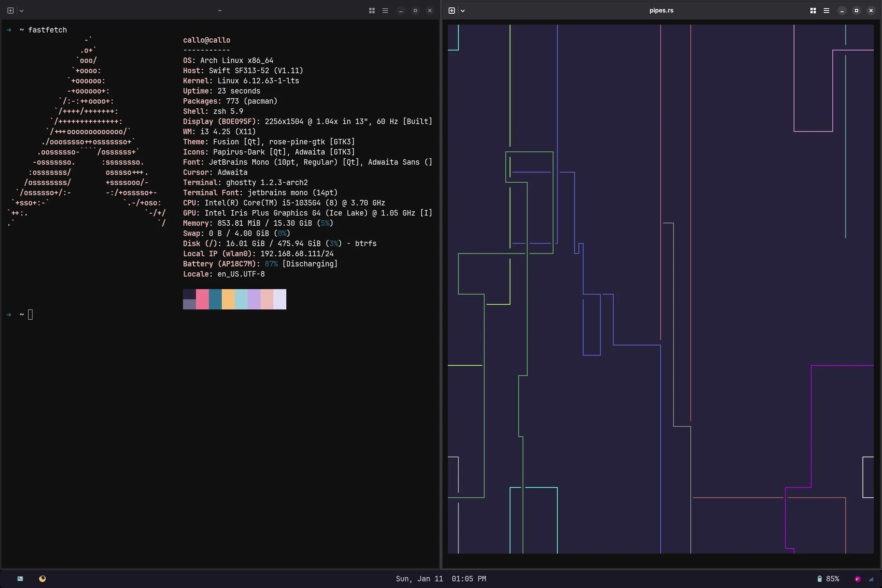The height and width of the screenshot is (588, 882).
Task: Click the OS: Arch Linux x86_64 line
Action: (x=228, y=61)
